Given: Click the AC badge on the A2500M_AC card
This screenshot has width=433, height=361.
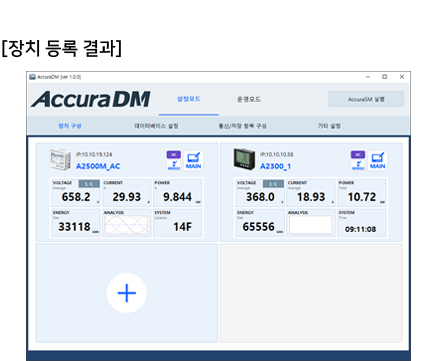Looking at the screenshot, I should [174, 155].
